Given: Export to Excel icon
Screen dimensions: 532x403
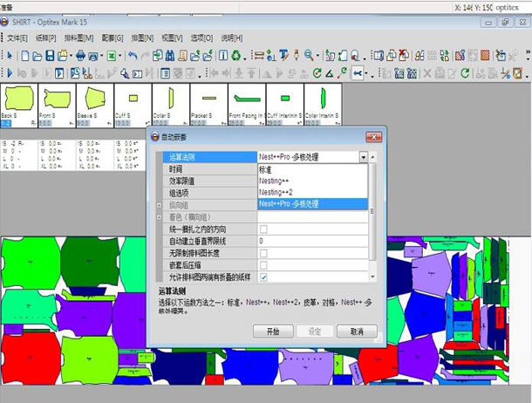Looking at the screenshot, I should (x=112, y=56).
